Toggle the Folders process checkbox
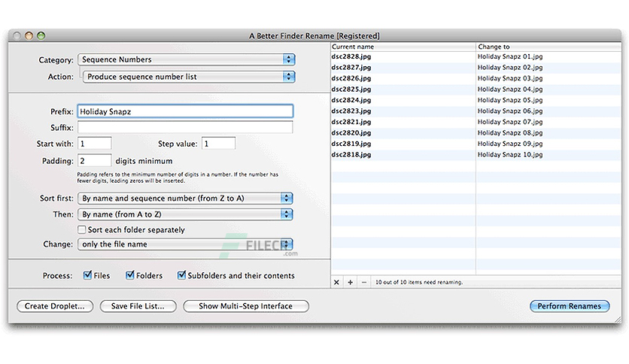This screenshot has width=629, height=364. [x=130, y=275]
